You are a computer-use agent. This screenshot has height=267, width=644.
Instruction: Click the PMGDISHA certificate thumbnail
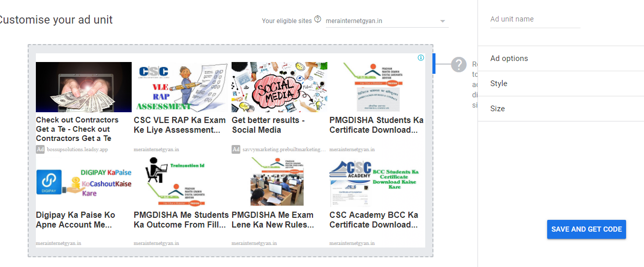tap(377, 87)
